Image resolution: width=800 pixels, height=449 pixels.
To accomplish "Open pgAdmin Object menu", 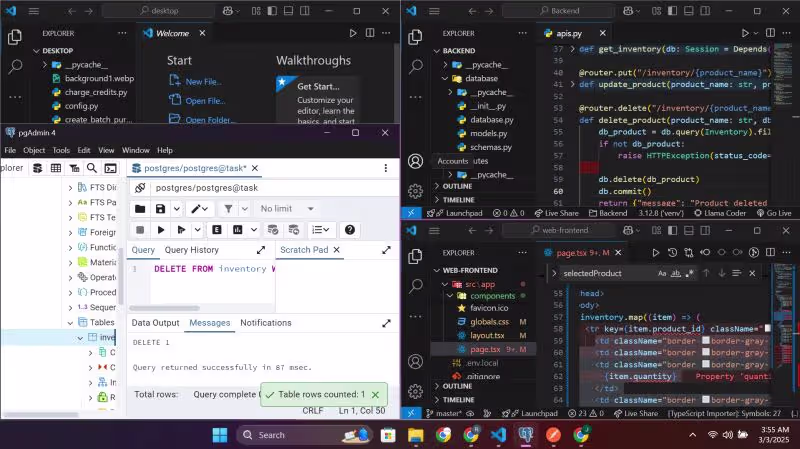I will coord(34,151).
